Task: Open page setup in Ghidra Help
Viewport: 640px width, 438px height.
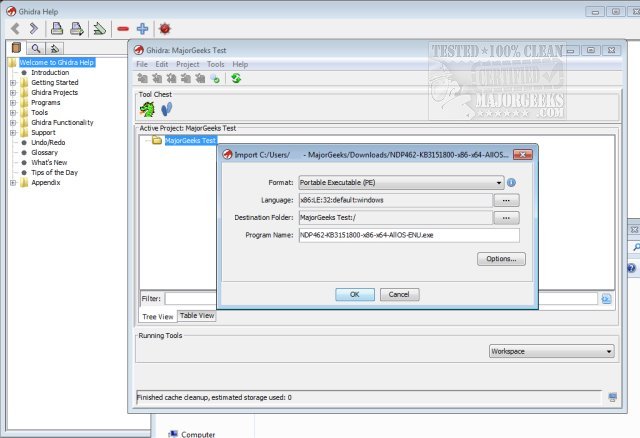Action: tap(76, 29)
